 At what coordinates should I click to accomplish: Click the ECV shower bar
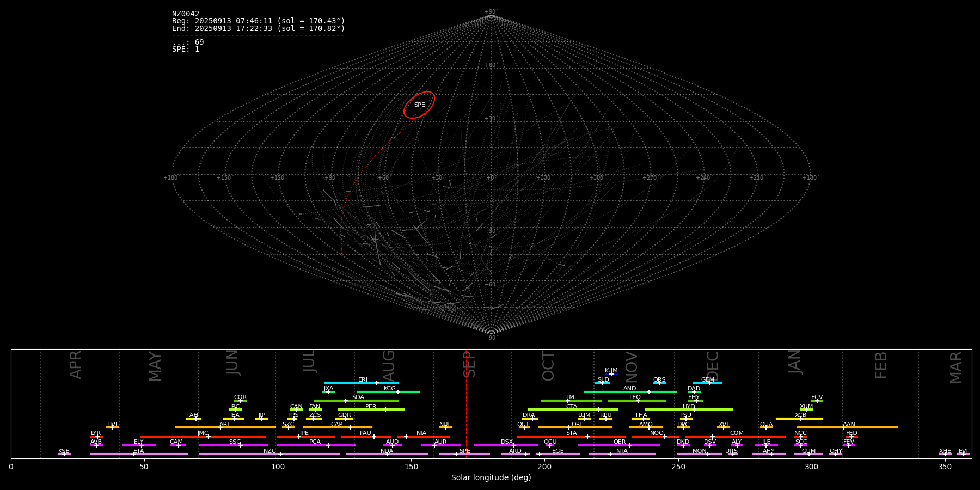817,401
